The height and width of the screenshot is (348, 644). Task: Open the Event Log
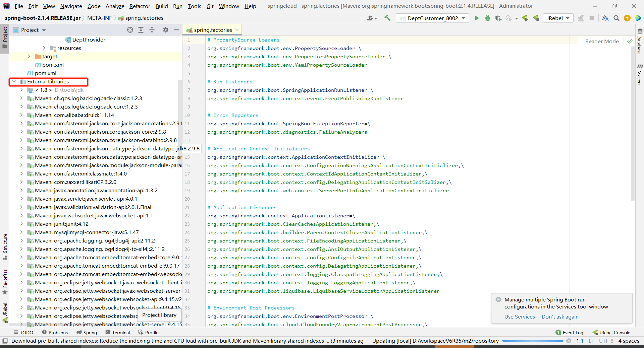pos(570,332)
